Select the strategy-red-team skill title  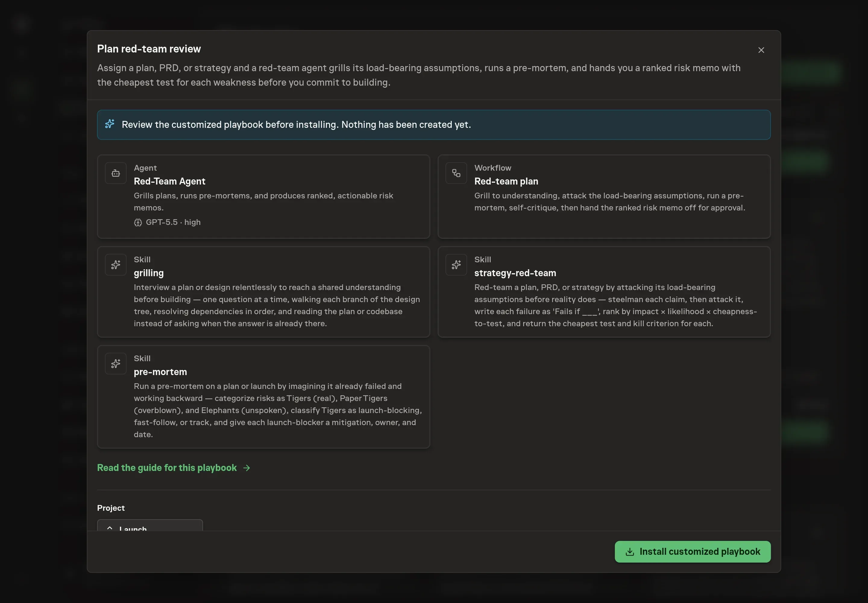click(x=515, y=273)
